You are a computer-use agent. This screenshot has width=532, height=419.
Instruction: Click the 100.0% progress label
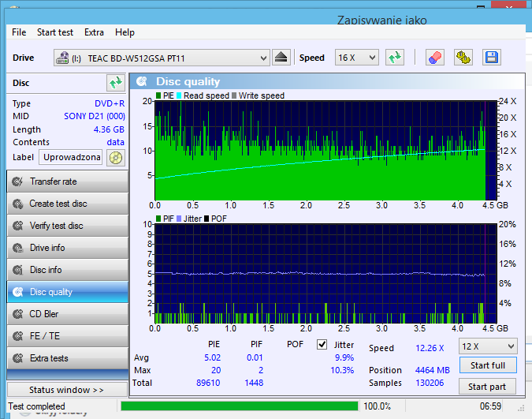[378, 406]
